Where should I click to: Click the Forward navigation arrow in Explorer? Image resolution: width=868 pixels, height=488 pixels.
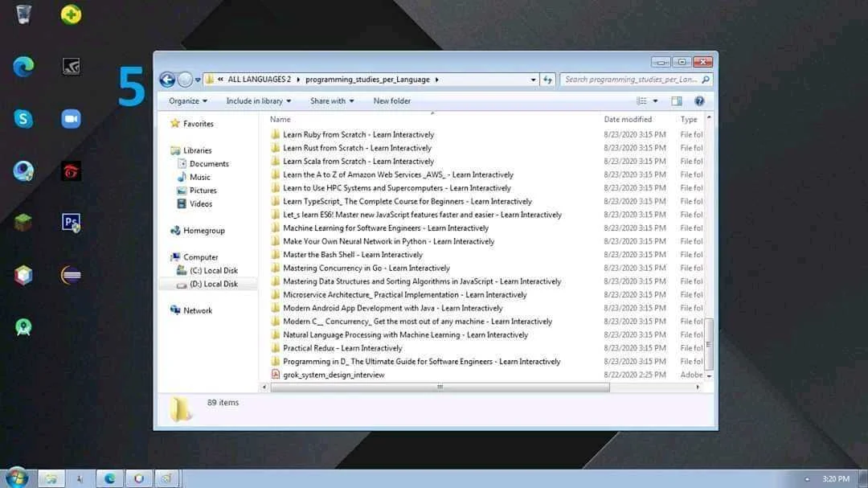pos(185,80)
